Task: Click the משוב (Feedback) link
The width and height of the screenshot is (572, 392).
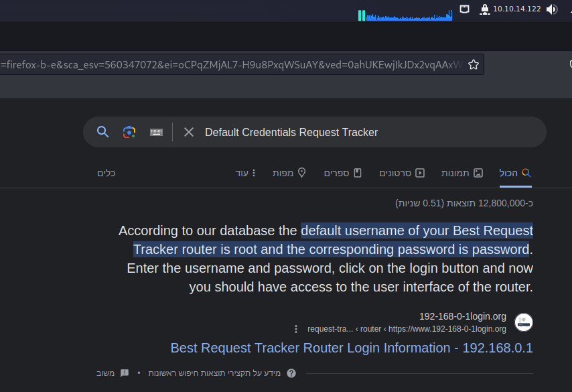Action: 105,373
